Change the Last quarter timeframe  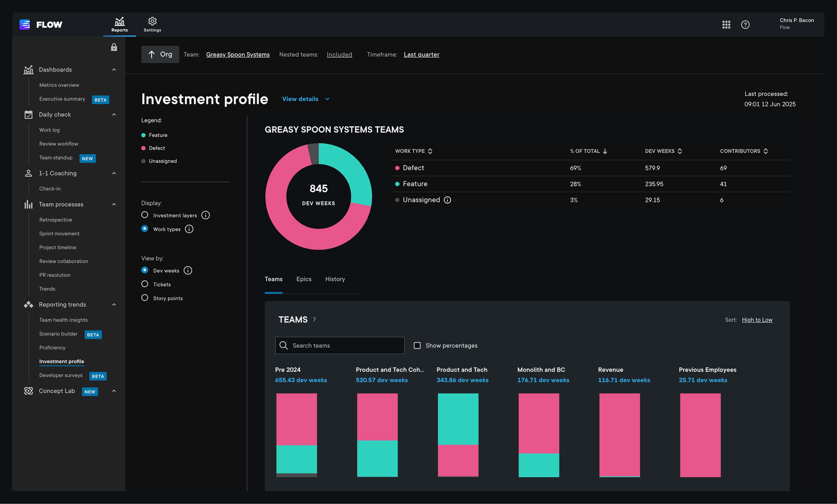tap(421, 55)
